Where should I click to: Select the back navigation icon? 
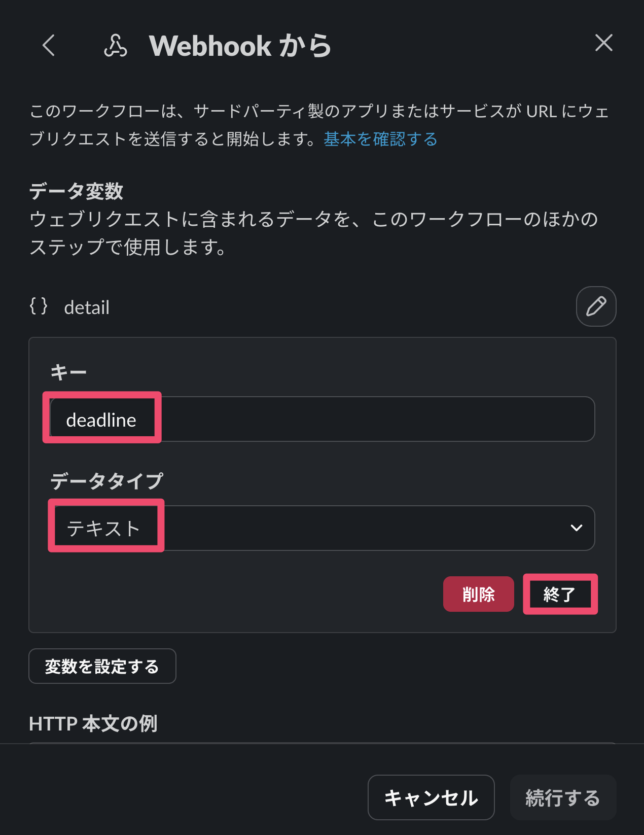[49, 46]
